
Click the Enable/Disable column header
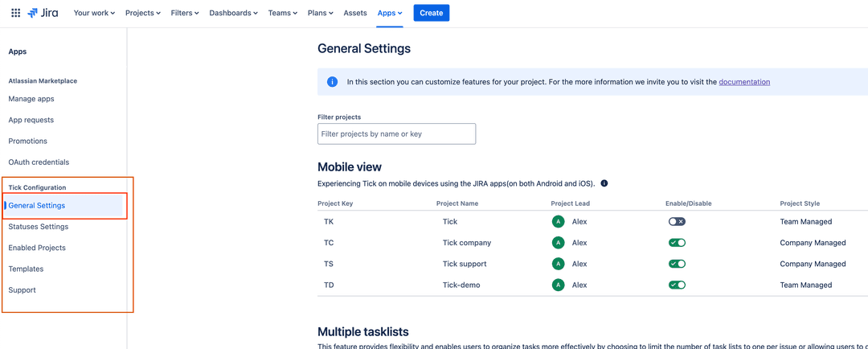click(x=688, y=203)
